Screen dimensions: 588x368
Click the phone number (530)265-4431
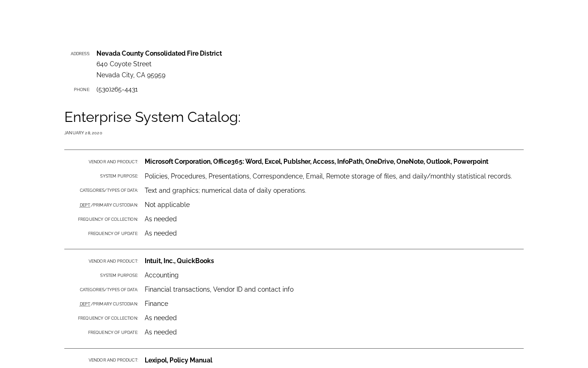click(117, 89)
